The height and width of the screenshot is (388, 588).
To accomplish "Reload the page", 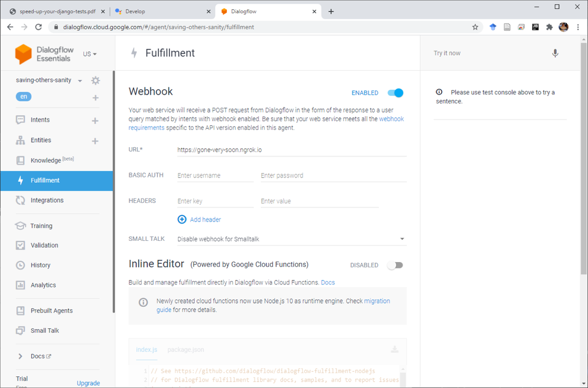I will pos(38,27).
